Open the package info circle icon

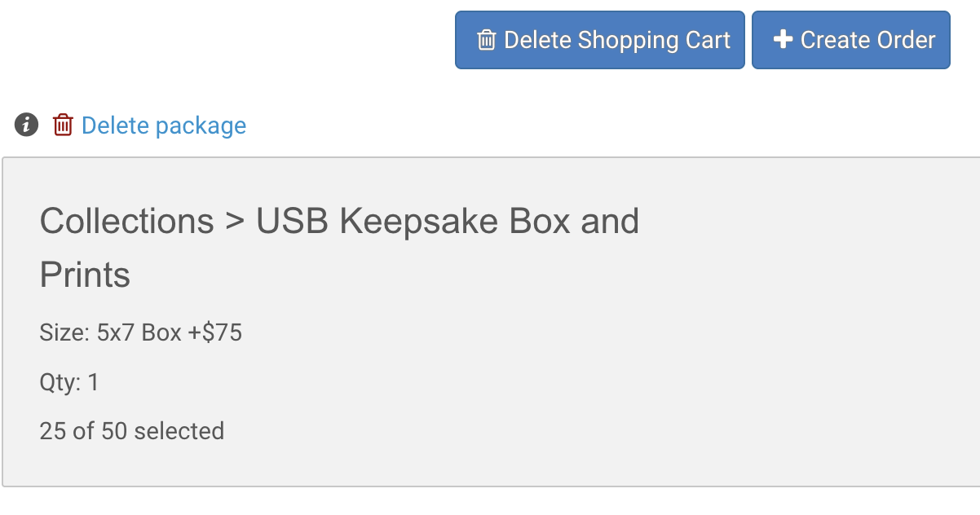coord(27,125)
